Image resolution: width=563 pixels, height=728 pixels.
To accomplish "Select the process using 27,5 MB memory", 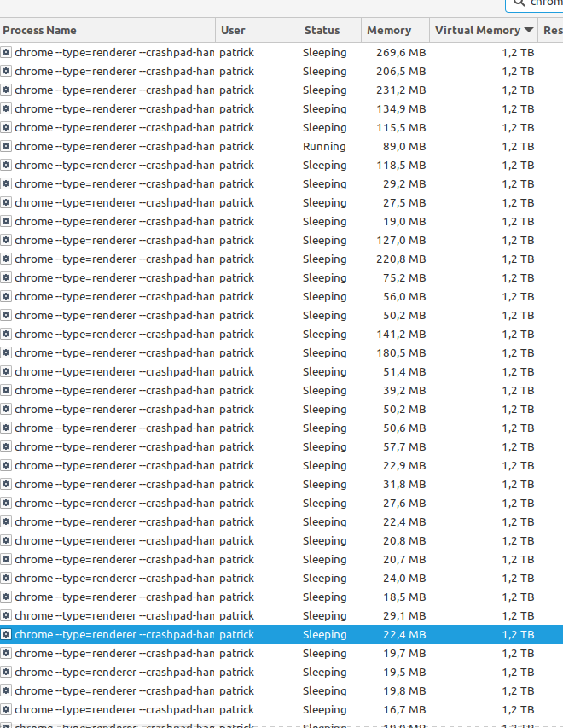I will [x=281, y=203].
